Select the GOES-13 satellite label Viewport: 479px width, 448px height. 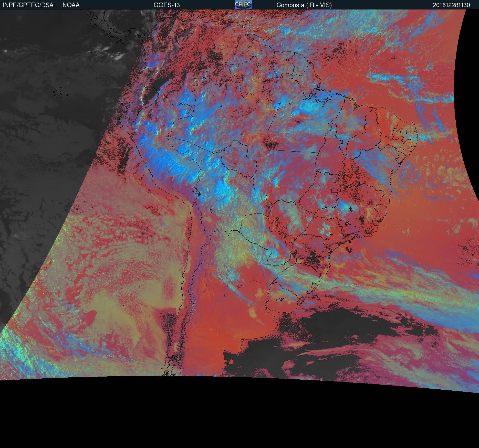(166, 5)
